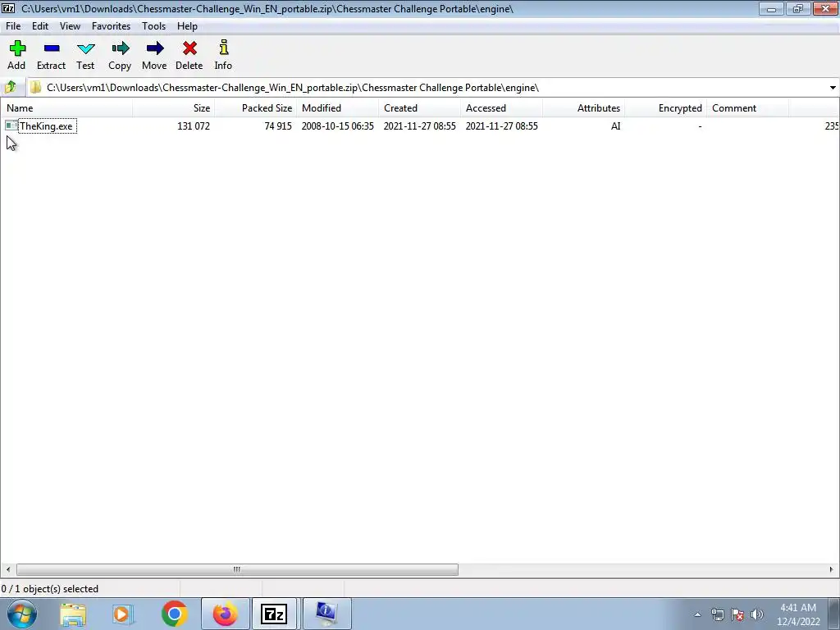Click the network tray icon
Image resolution: width=840 pixels, height=630 pixels.
717,614
